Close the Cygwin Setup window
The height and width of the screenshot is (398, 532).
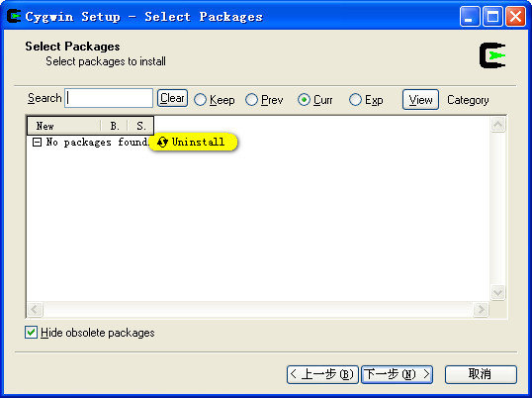(x=515, y=16)
